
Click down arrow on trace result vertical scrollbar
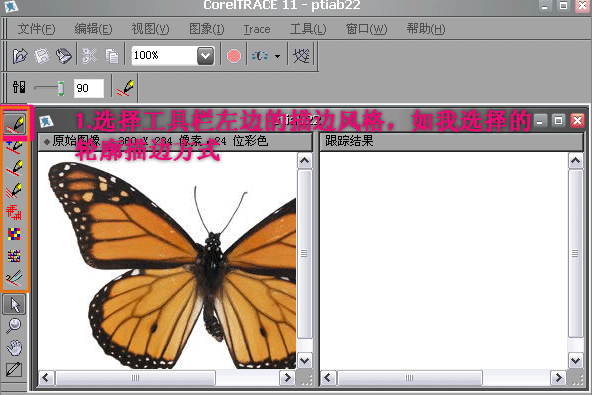click(575, 361)
